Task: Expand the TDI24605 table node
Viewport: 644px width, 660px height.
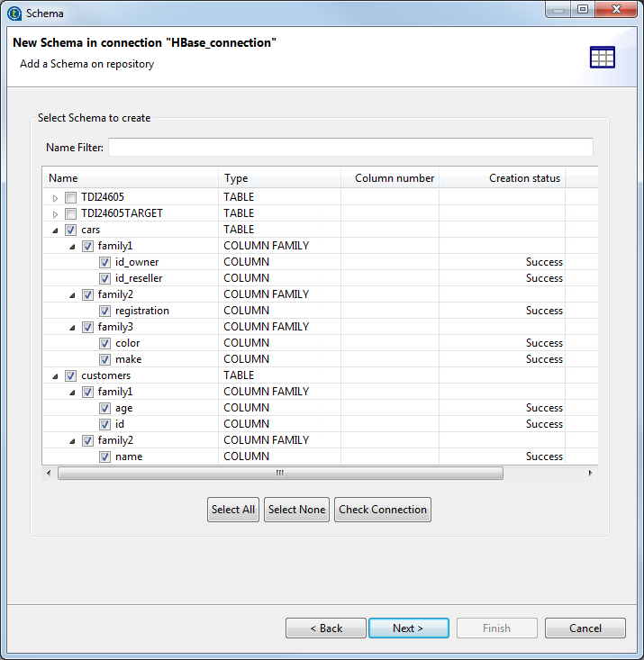Action: point(55,197)
